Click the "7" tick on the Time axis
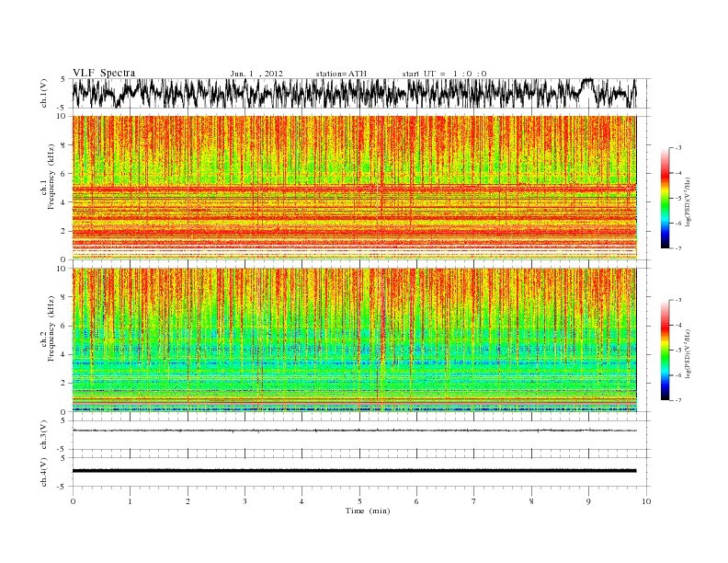 [474, 501]
